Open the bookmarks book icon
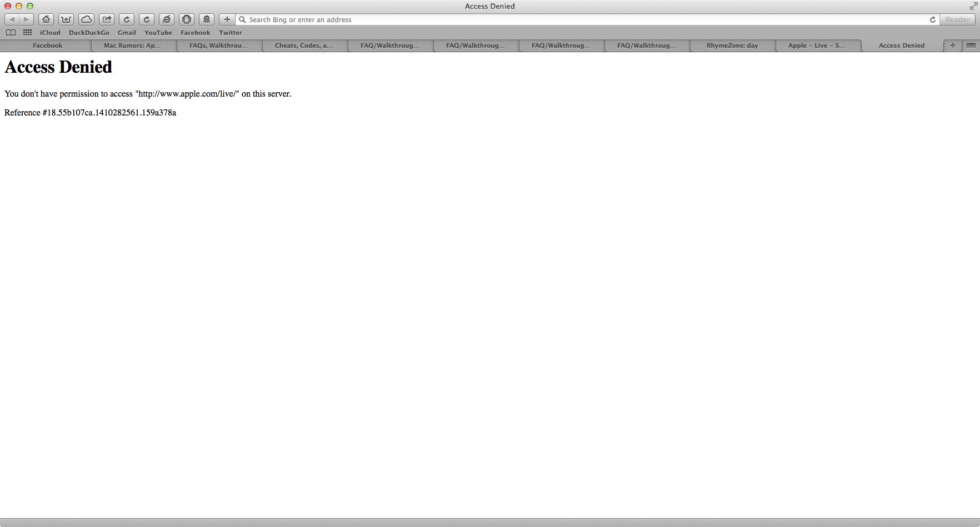Screen dimensions: 980x527 [11, 33]
